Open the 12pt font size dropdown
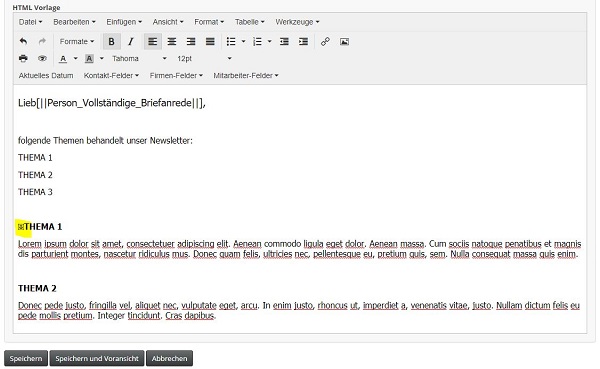Screen dimensions: 600x369 [x=204, y=59]
